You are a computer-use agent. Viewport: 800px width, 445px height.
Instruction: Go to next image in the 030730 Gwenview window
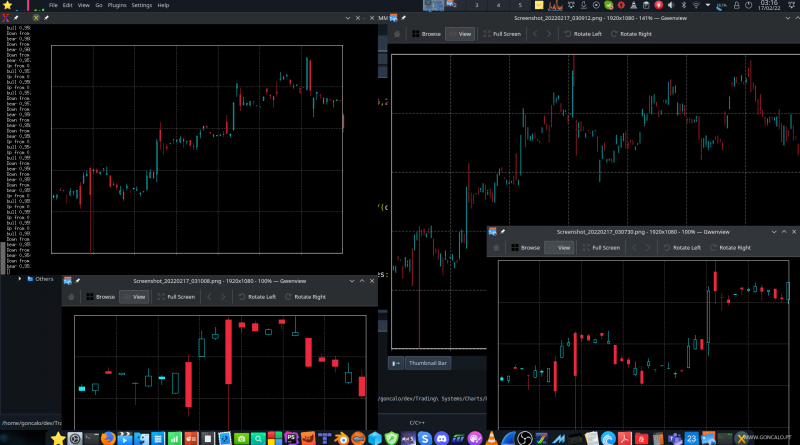pyautogui.click(x=647, y=247)
